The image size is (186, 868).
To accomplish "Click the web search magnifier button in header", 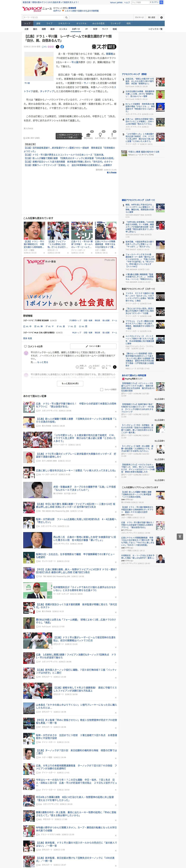I will point(161,2).
